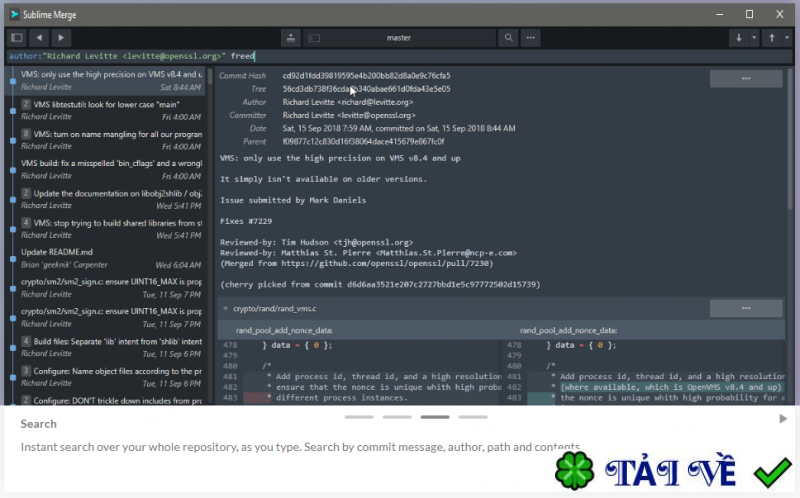Click the commit hash value cd92d1fdd398
This screenshot has height=498, width=800.
366,76
